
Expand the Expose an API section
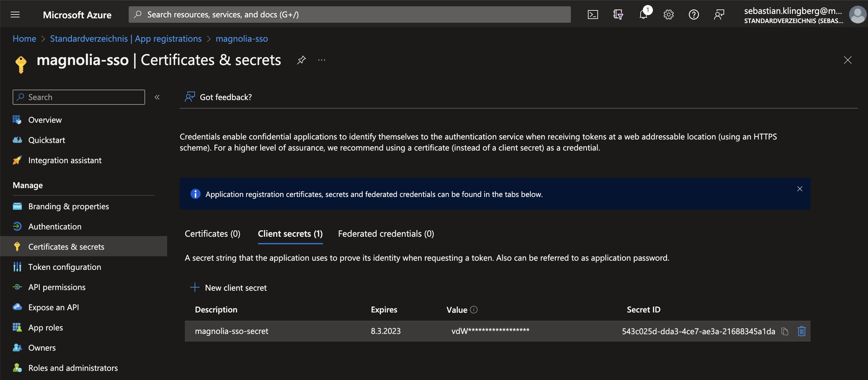(x=53, y=306)
